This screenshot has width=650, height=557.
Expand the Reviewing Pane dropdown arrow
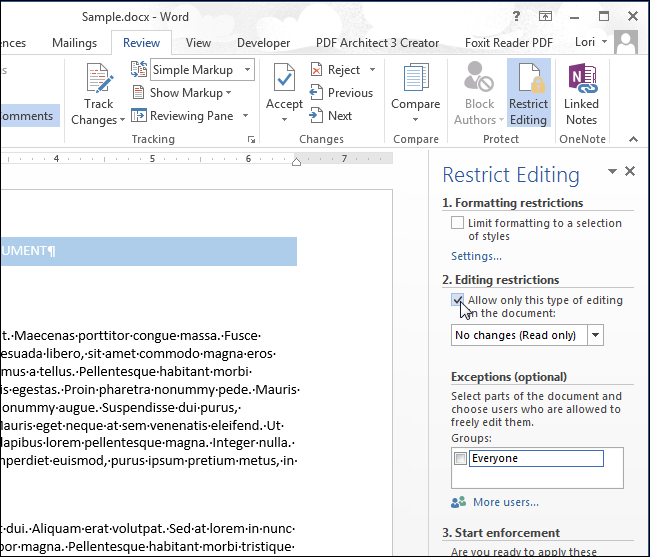coord(245,115)
